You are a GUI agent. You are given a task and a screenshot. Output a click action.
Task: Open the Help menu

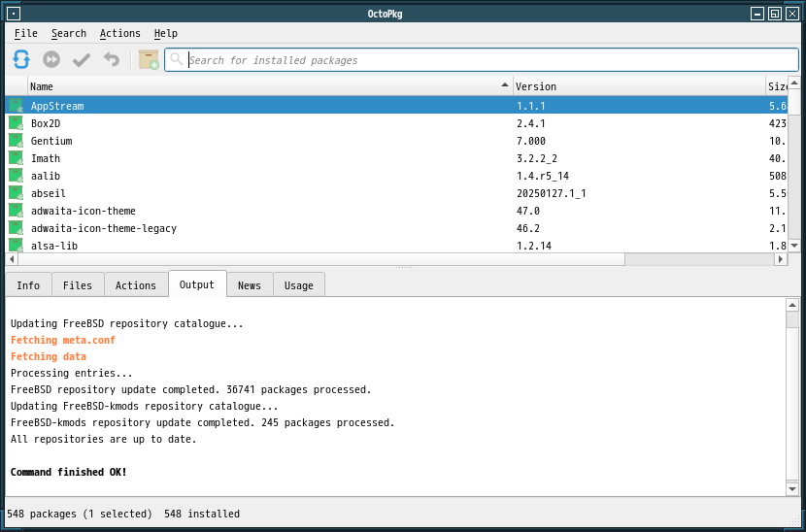165,33
